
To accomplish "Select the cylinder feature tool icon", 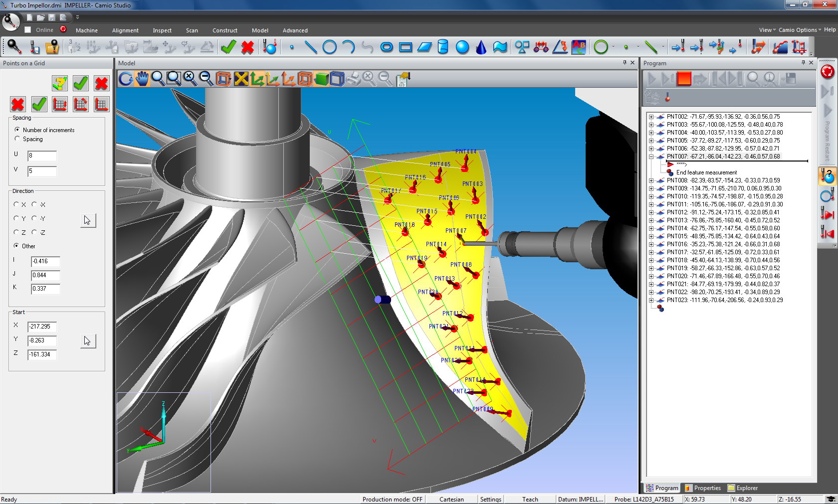I will pyautogui.click(x=442, y=47).
